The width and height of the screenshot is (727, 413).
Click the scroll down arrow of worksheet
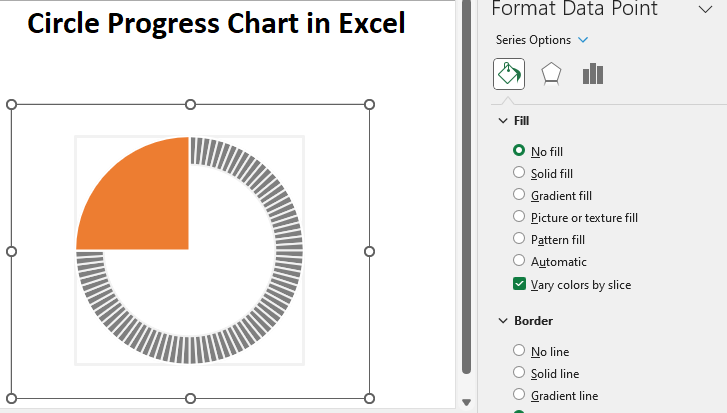(465, 402)
